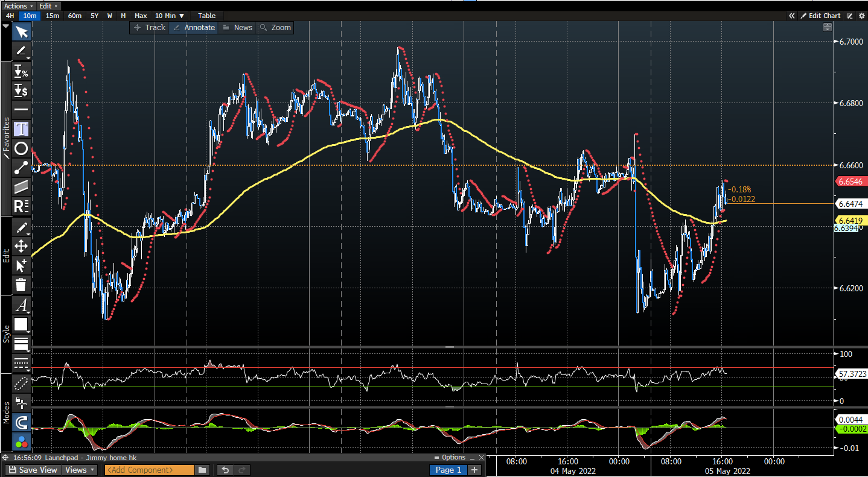Collapse the toolbar with top-left triangle
Viewport: 868px width, 477px height.
[6, 27]
